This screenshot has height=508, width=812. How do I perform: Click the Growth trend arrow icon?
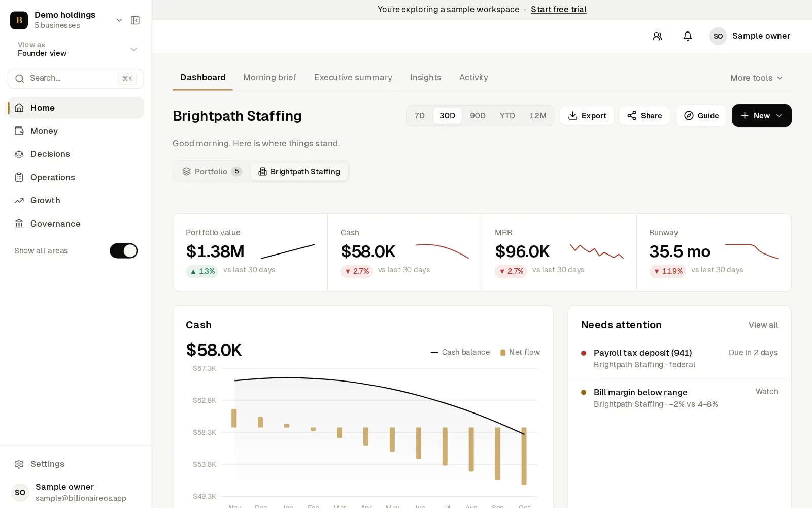pos(19,201)
